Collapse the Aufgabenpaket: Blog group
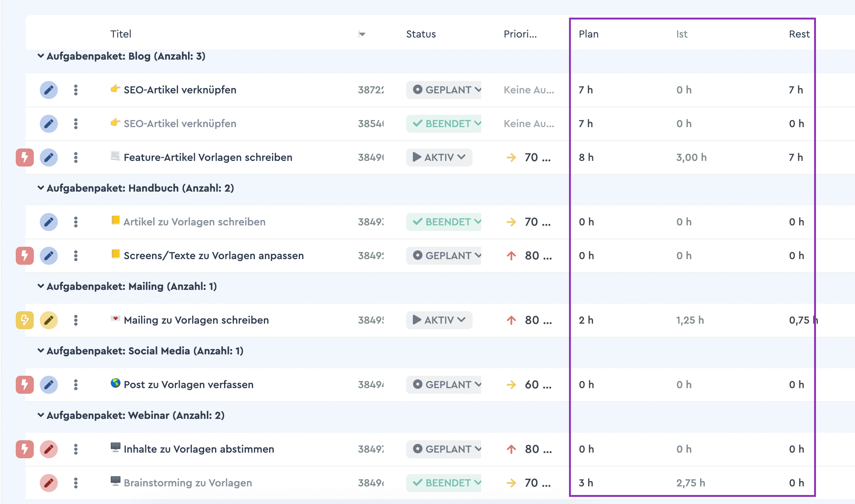This screenshot has width=855, height=504. (x=41, y=56)
